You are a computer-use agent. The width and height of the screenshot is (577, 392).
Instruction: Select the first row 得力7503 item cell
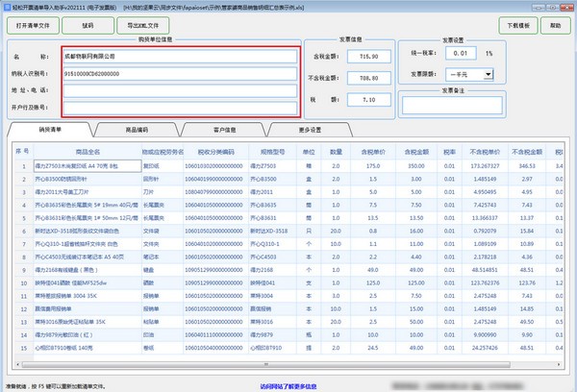87,165
